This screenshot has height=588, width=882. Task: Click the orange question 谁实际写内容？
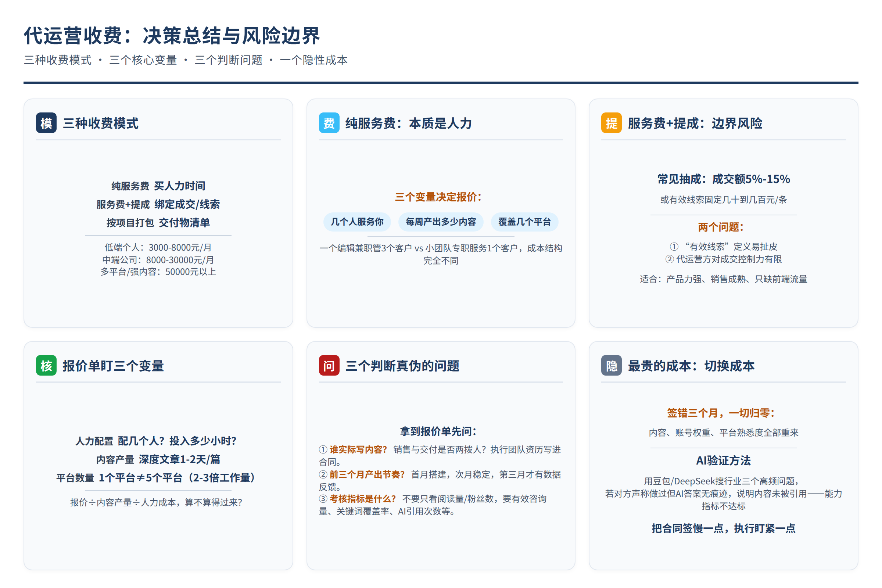[x=358, y=449]
